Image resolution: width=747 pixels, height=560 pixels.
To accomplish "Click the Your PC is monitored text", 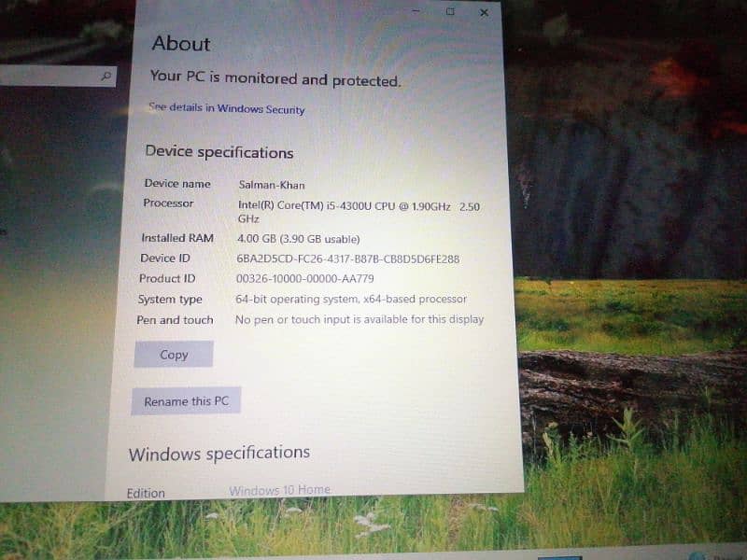I will tap(275, 80).
